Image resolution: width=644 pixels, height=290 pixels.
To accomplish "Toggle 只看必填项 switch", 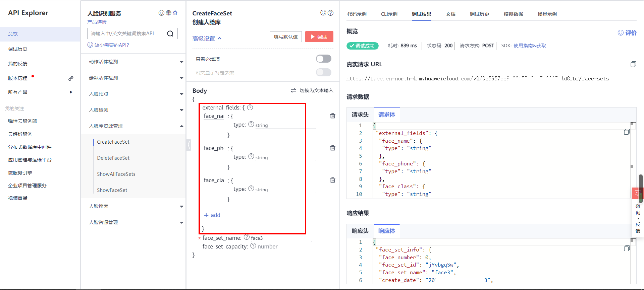I will pos(323,59).
